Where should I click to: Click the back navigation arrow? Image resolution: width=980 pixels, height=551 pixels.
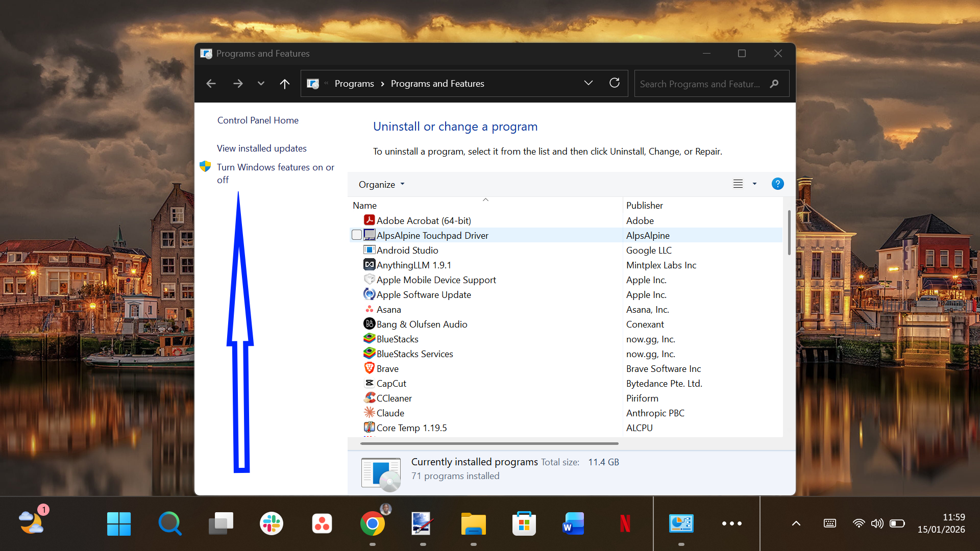coord(211,83)
